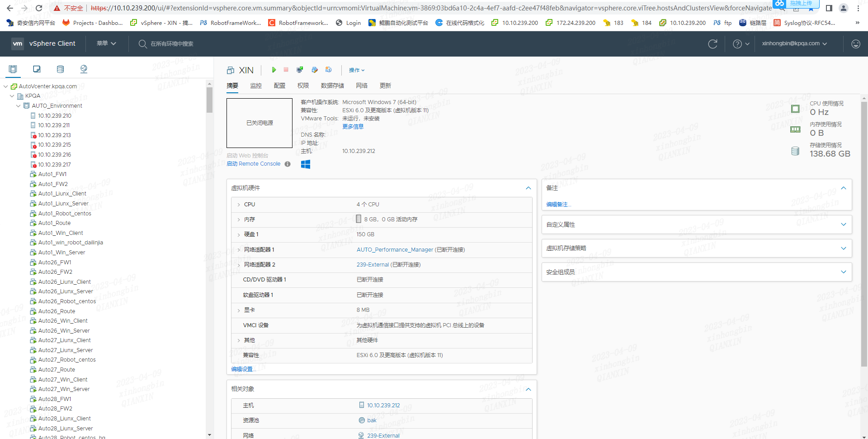This screenshot has height=439, width=868.
Task: Click the Windows logo icon in summary
Action: pos(306,164)
